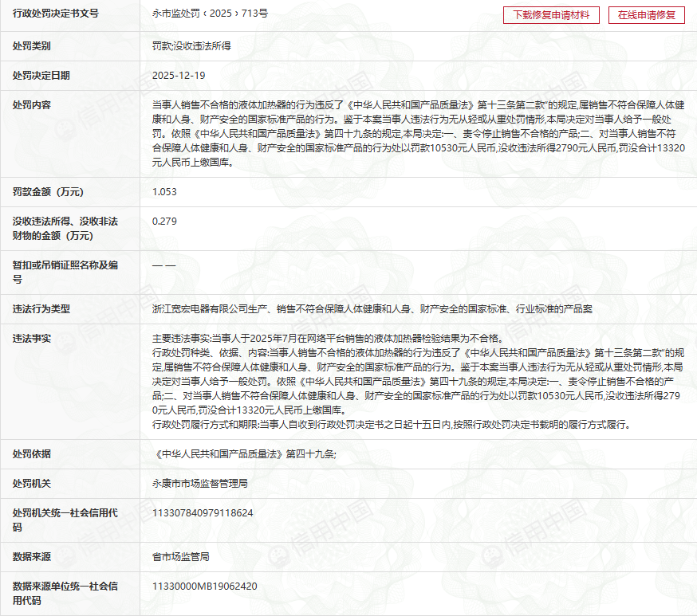The width and height of the screenshot is (697, 616).
Task: Click the 罚款;没收违法所得 penalty type value
Action: 191,46
